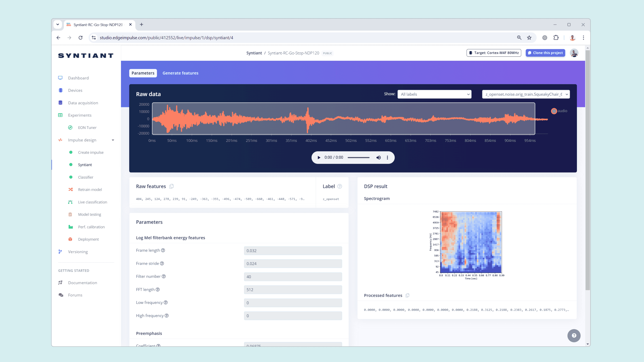Screen dimensions: 644x362
Task: Click the audio progress slider
Action: click(358, 158)
